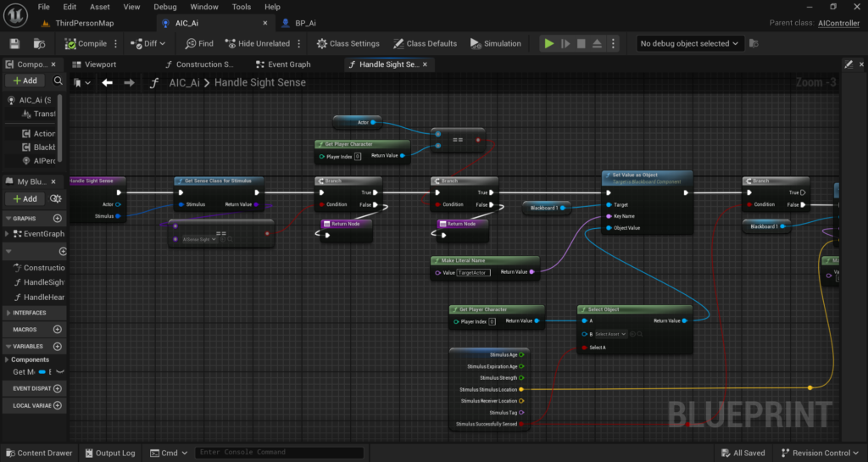Image resolution: width=868 pixels, height=462 pixels.
Task: Click the Frame Skip advance button
Action: pos(565,44)
